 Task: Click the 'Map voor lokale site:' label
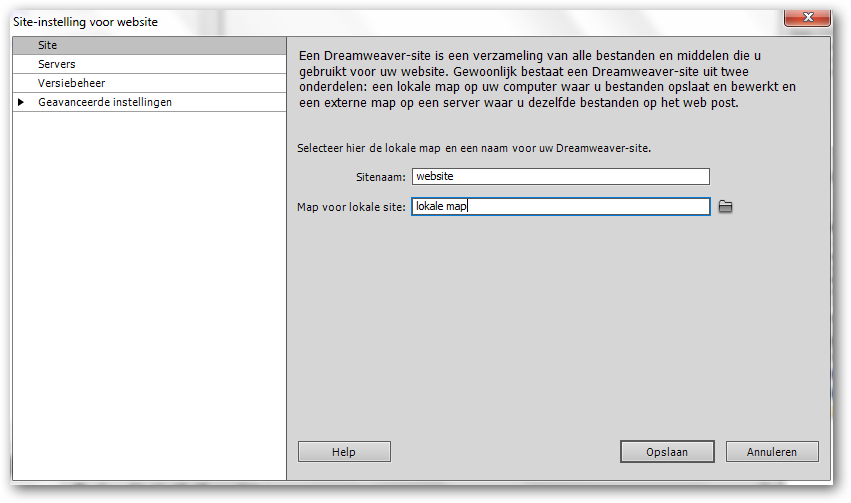(351, 207)
